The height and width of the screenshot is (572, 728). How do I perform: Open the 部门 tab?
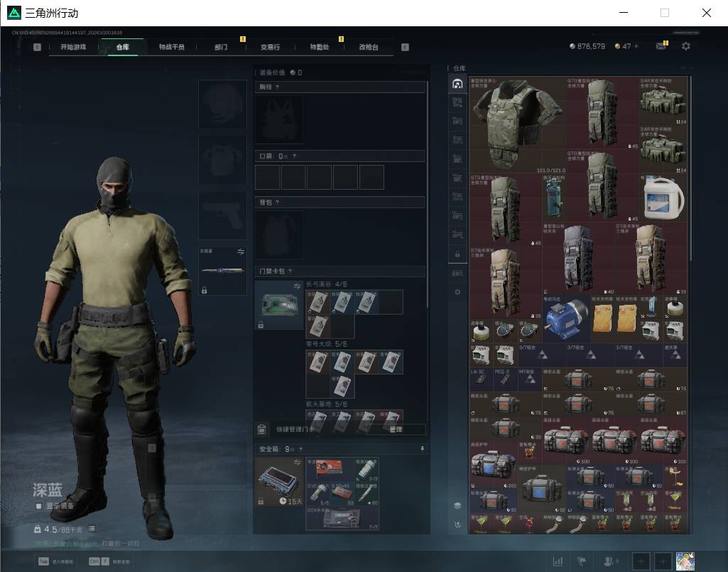coord(221,47)
